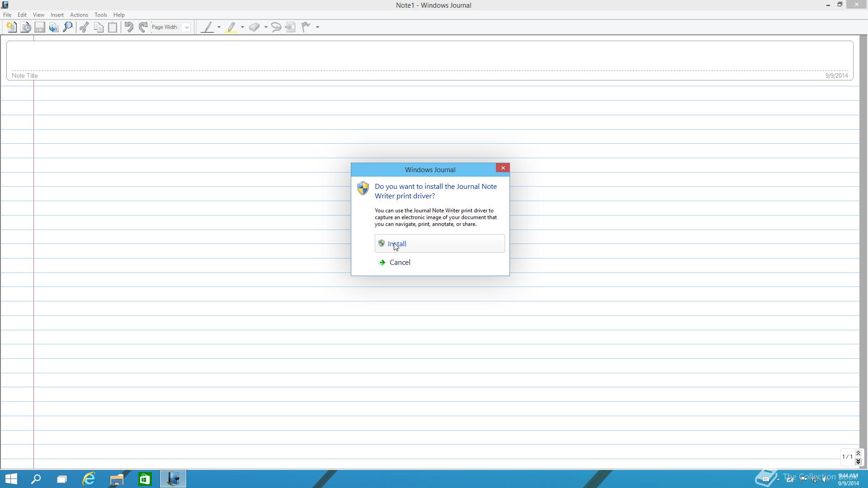This screenshot has width=868, height=488.
Task: Open the Tools menu
Action: [x=100, y=15]
